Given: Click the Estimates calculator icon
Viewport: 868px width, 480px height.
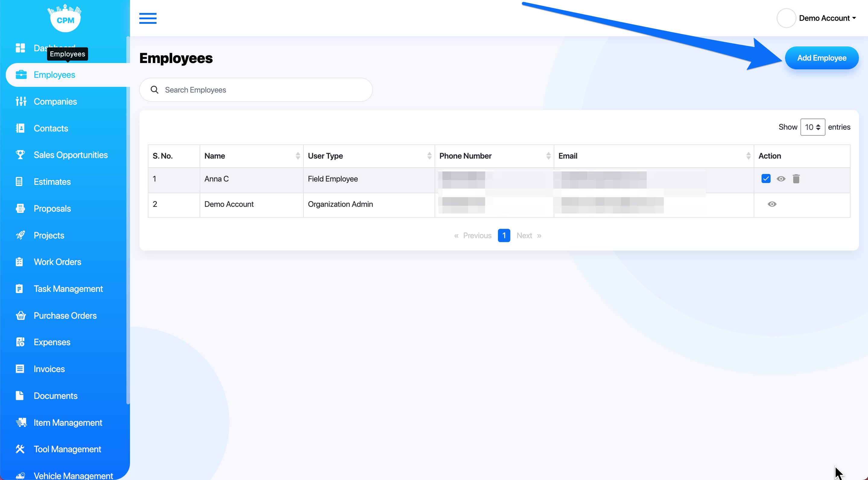Looking at the screenshot, I should [x=19, y=182].
